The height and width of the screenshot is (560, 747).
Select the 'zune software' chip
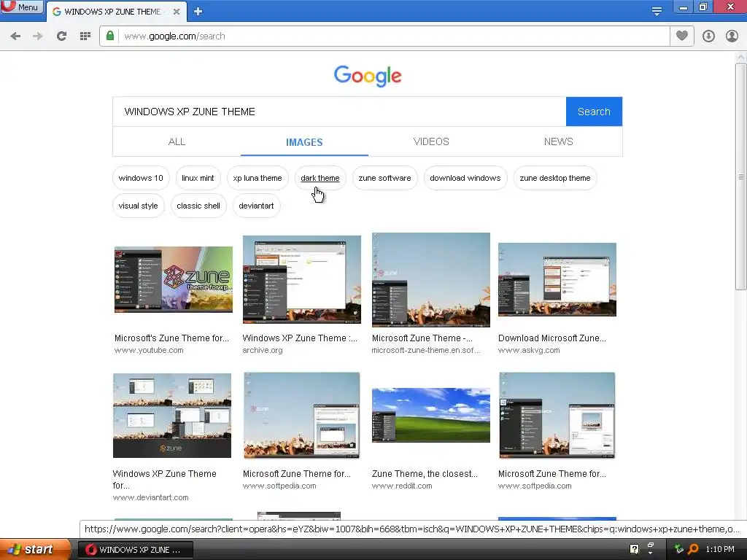pos(384,178)
